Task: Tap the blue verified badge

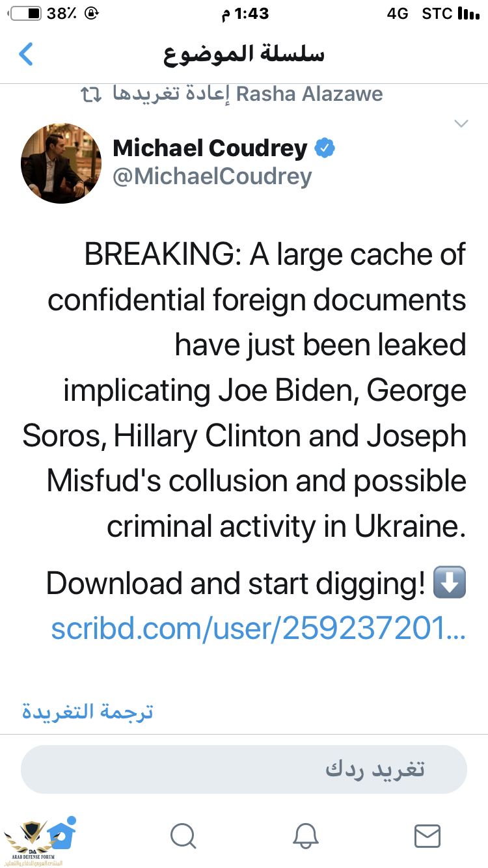Action: [325, 149]
